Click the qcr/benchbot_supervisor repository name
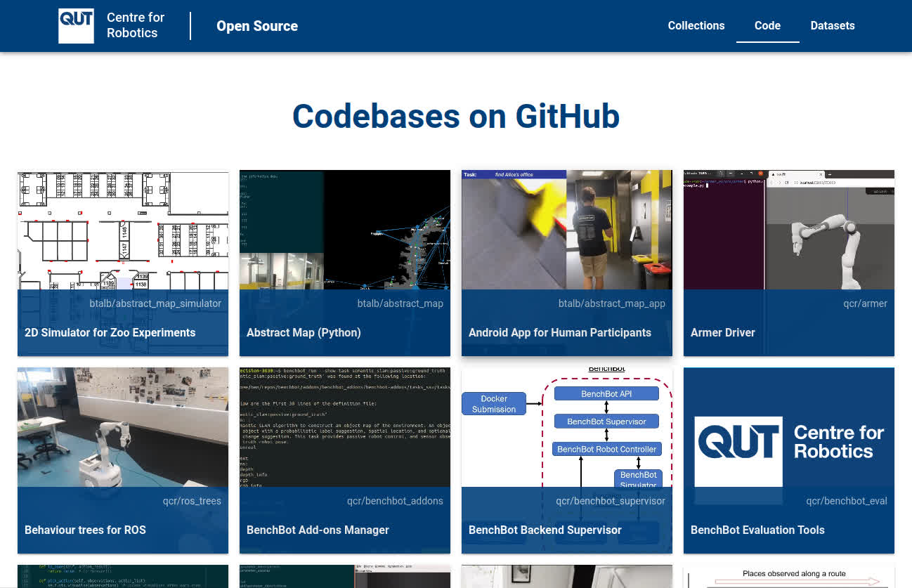The width and height of the screenshot is (912, 588). point(611,501)
